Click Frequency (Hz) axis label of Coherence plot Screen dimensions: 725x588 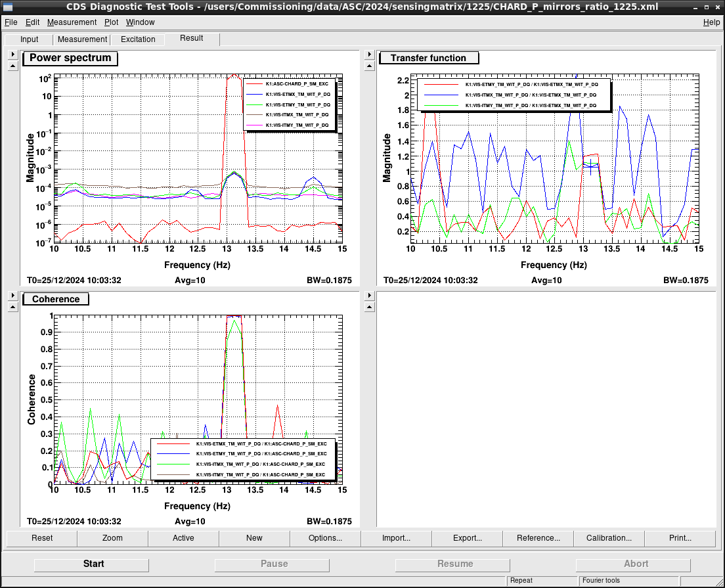pos(197,506)
